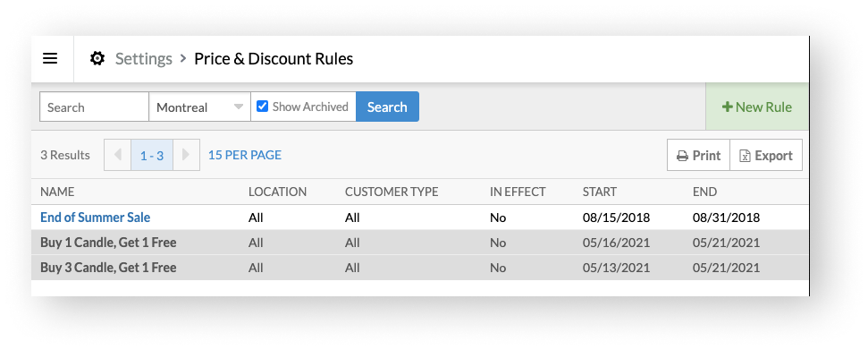868x350 pixels.
Task: Open Buy 3 Candle, Get 1 Free rule
Action: pos(108,268)
